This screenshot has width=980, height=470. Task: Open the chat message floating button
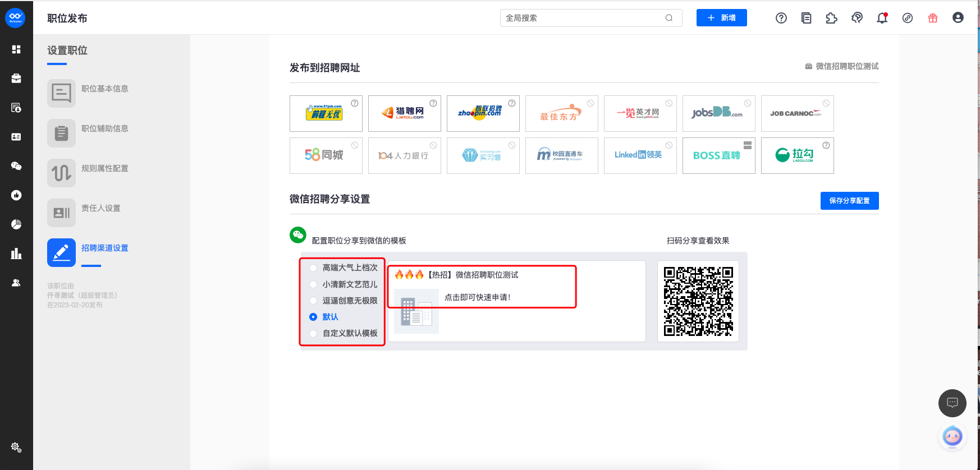(x=952, y=403)
